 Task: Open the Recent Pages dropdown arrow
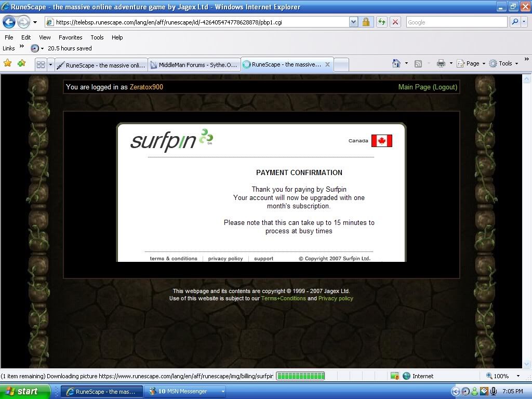tap(35, 22)
